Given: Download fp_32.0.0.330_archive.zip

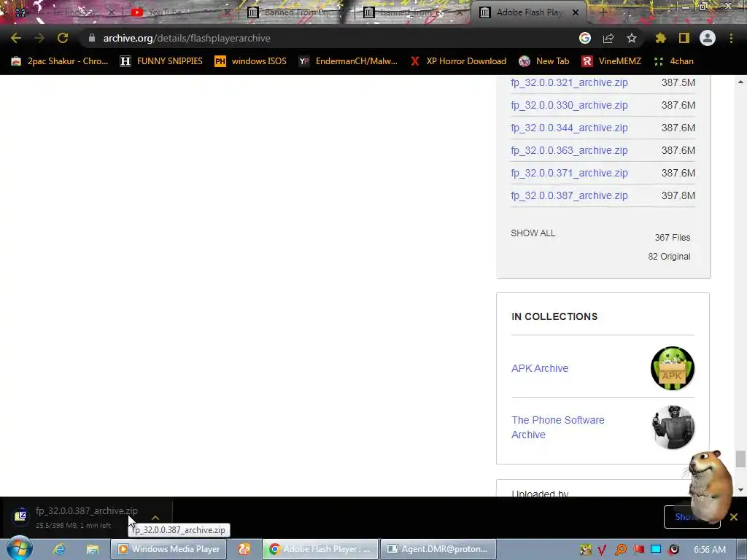Looking at the screenshot, I should pos(569,105).
